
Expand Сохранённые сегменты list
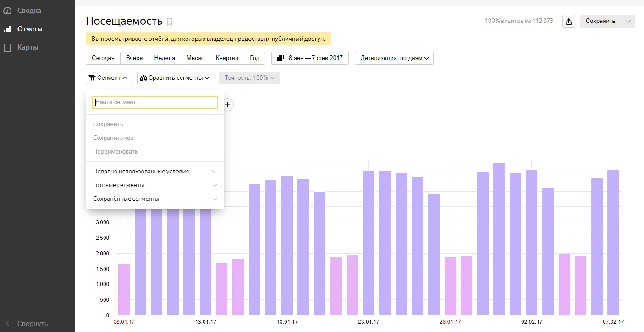[x=155, y=199]
